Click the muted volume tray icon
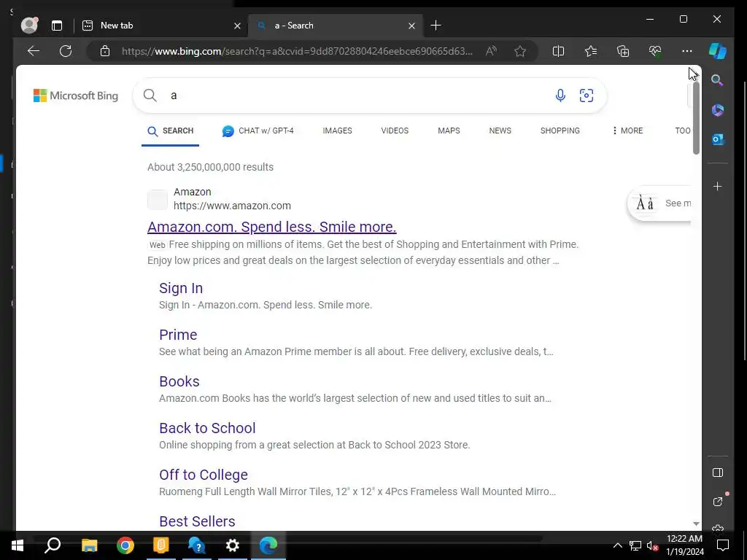The height and width of the screenshot is (560, 747). (x=652, y=545)
